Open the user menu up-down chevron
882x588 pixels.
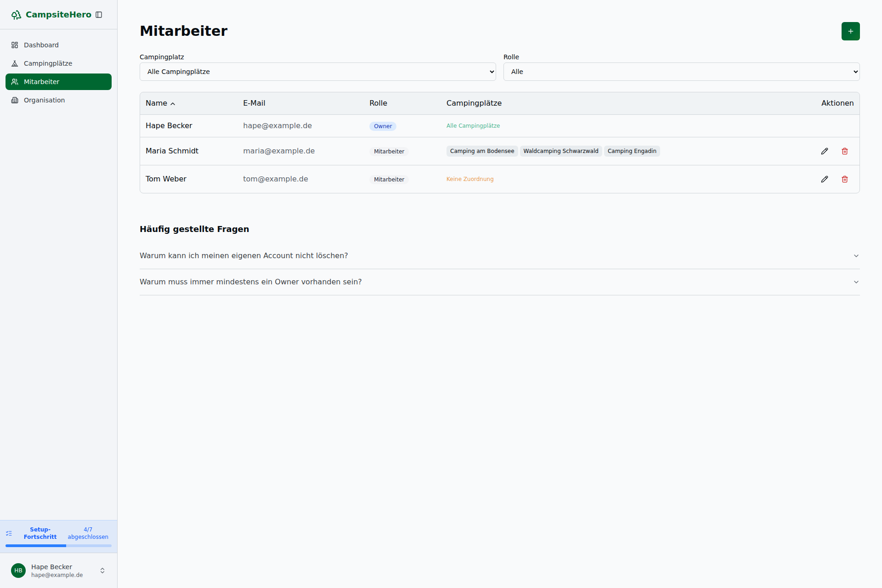tap(102, 571)
